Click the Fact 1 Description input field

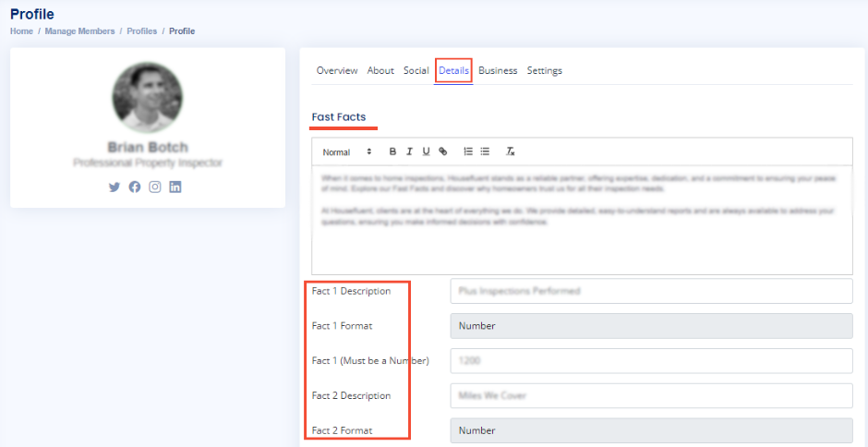click(650, 291)
